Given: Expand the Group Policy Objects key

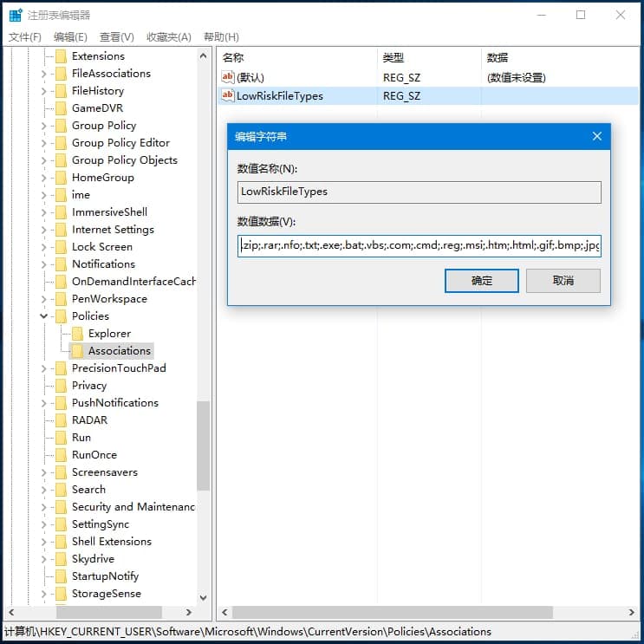Looking at the screenshot, I should (x=44, y=160).
